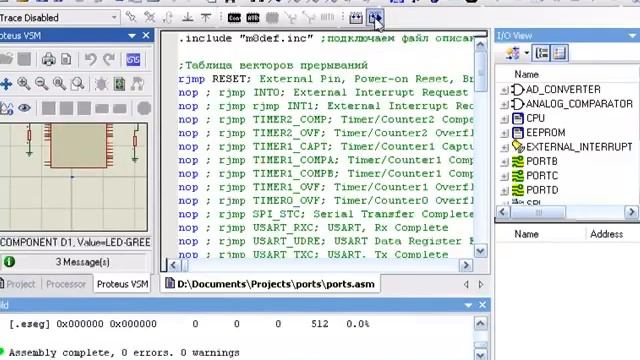Open the Build panel menu arrow
This screenshot has width=640, height=360.
pyautogui.click(x=468, y=305)
